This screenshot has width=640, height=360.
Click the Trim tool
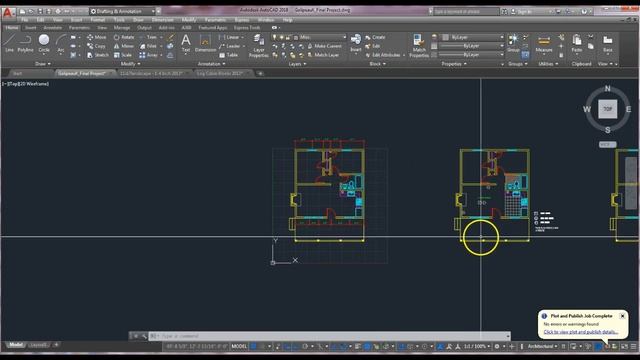[x=148, y=37]
